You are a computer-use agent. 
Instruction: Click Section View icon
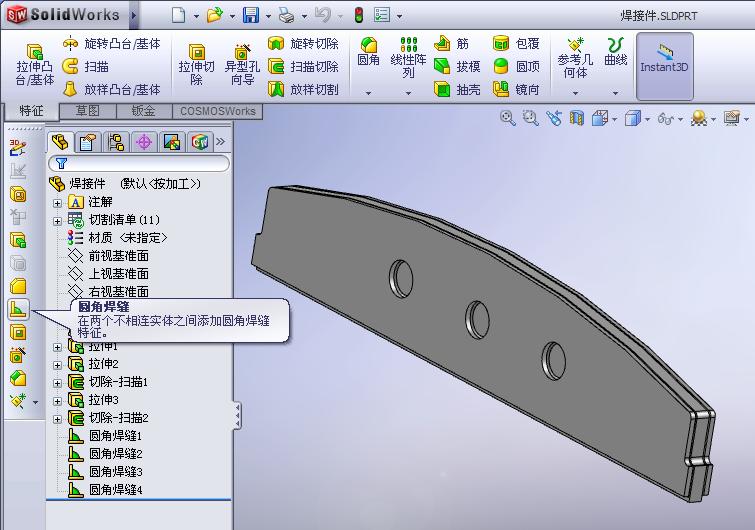(x=576, y=117)
